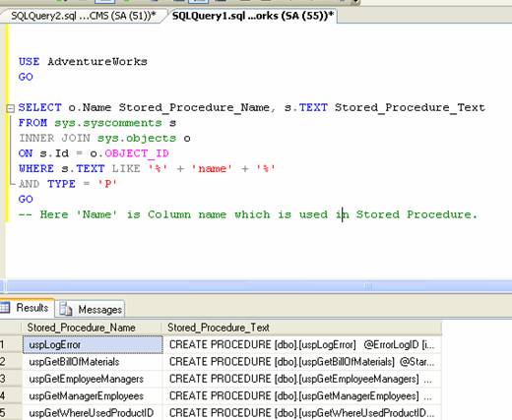Click the OBJECT_ID keyword in ON clause

tap(137, 153)
